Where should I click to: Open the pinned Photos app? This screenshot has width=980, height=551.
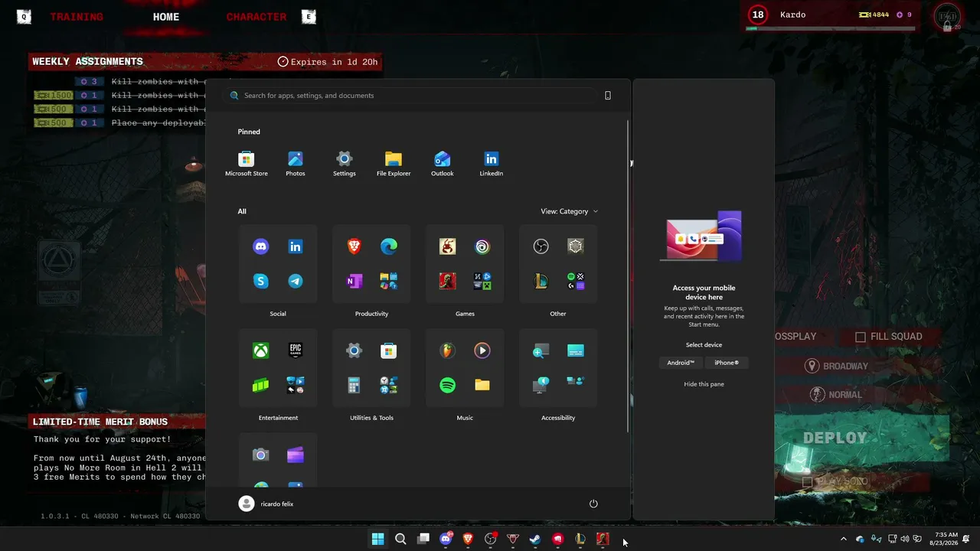click(x=296, y=163)
